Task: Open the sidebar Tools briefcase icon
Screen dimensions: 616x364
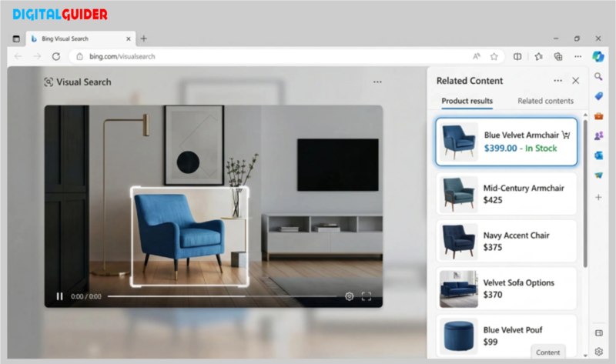Action: (598, 116)
